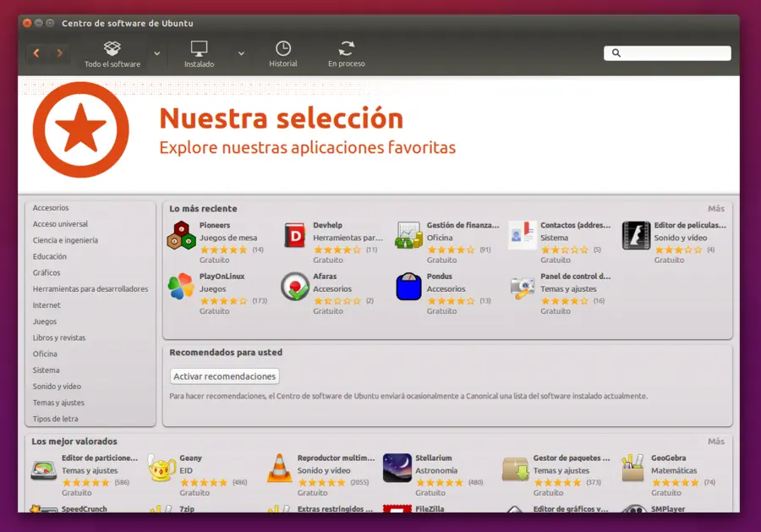The width and height of the screenshot is (761, 532).
Task: Open the PlayOnLinux app icon
Action: (181, 287)
